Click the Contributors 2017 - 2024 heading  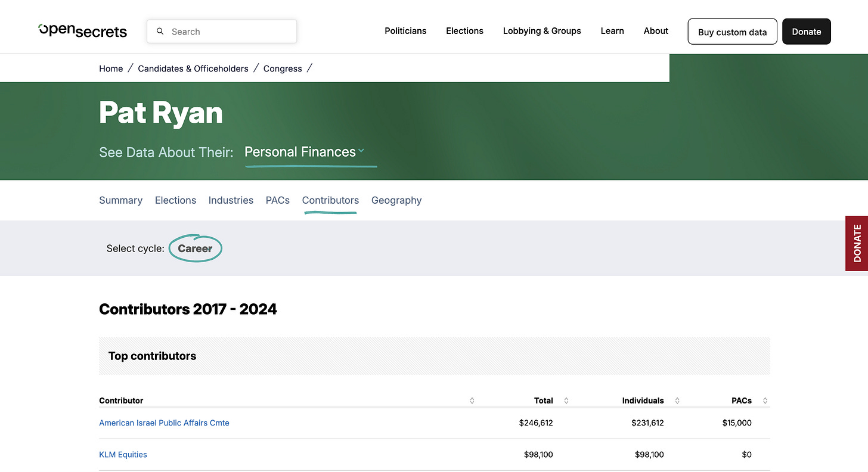coord(188,309)
